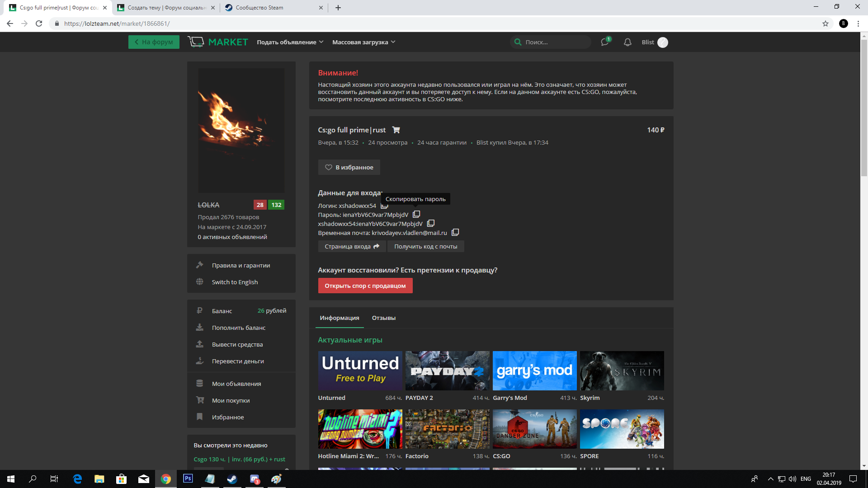Close the Сообщество Steam tab

click(x=321, y=8)
